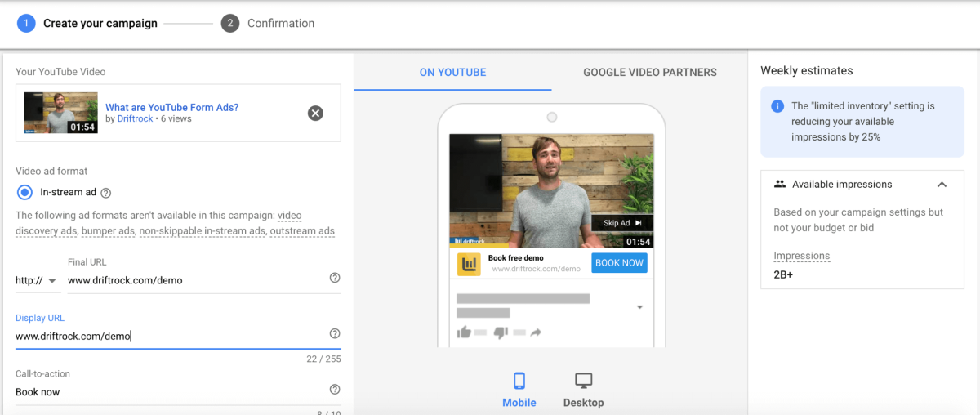Screen dimensions: 980x415
Task: Click the 2B+ impressions value
Action: click(783, 274)
